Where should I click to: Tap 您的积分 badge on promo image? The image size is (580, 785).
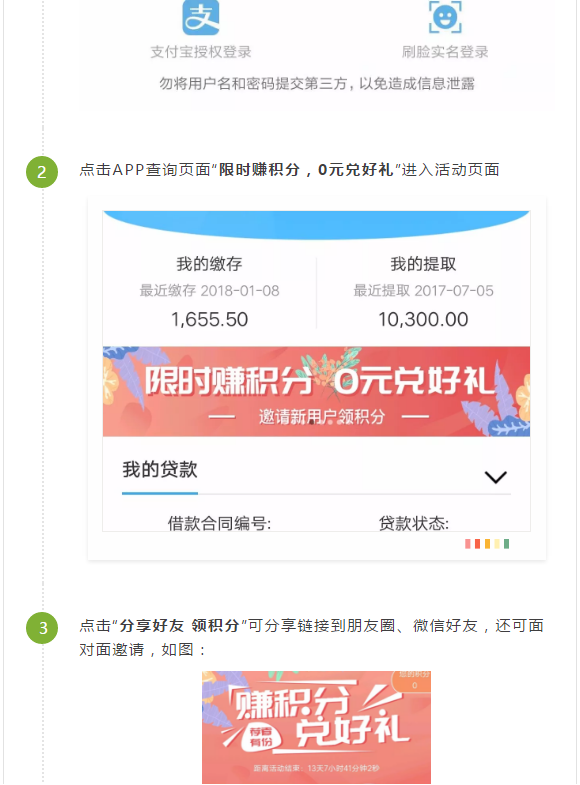click(x=413, y=680)
